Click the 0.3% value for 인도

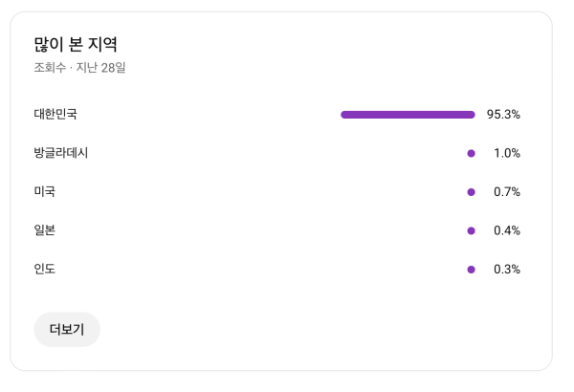507,269
